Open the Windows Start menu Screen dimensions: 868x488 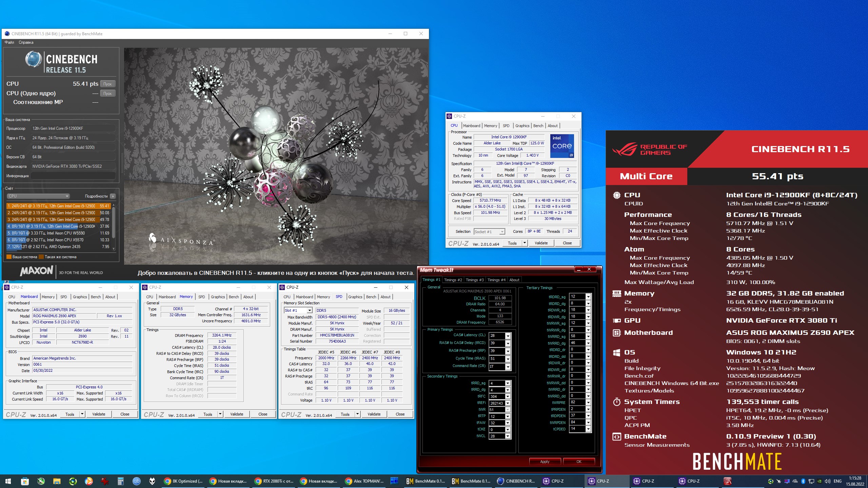pos(8,481)
